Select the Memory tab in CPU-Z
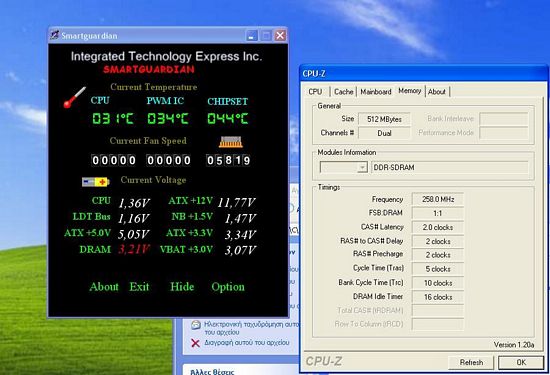The height and width of the screenshot is (375, 550). pyautogui.click(x=410, y=91)
